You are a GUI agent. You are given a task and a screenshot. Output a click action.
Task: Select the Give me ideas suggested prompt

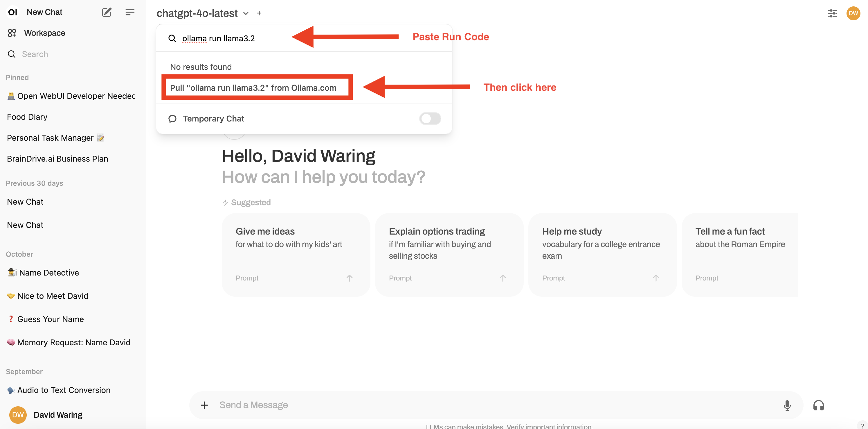tap(296, 254)
